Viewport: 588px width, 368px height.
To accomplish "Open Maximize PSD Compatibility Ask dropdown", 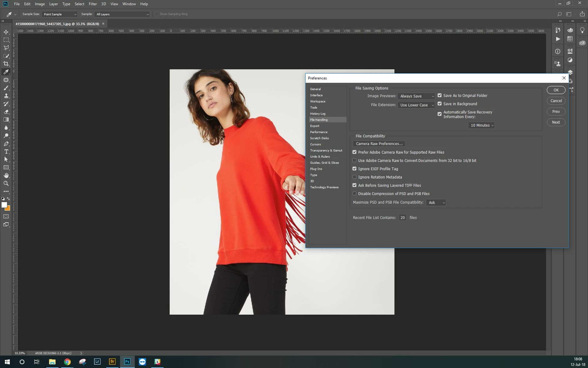I will point(436,203).
